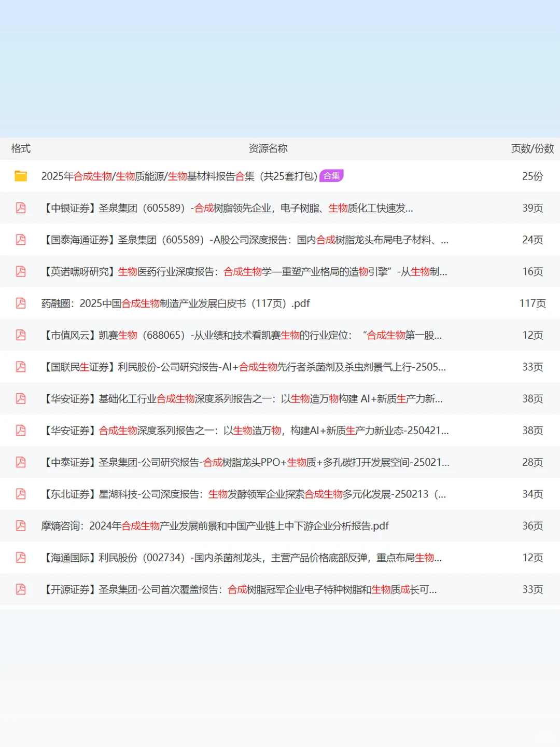The width and height of the screenshot is (560, 747).
Task: Click the PDF icon beside the 摩熵咨询 report
Action: pyautogui.click(x=21, y=525)
